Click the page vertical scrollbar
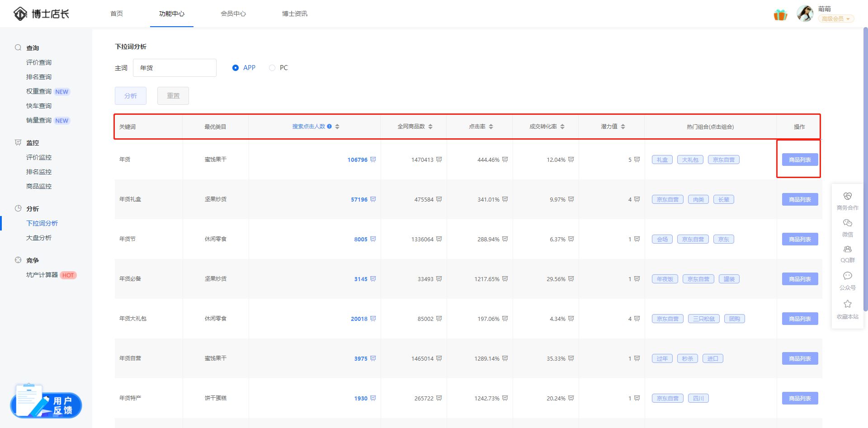 pos(865,169)
